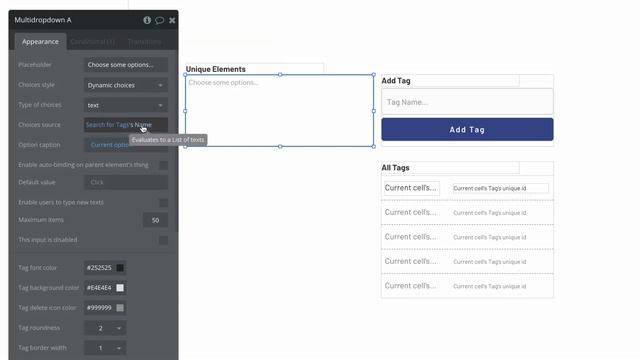Open the Tag delete icon color swatch
Image resolution: width=640 pixels, height=360 pixels.
pos(120,308)
